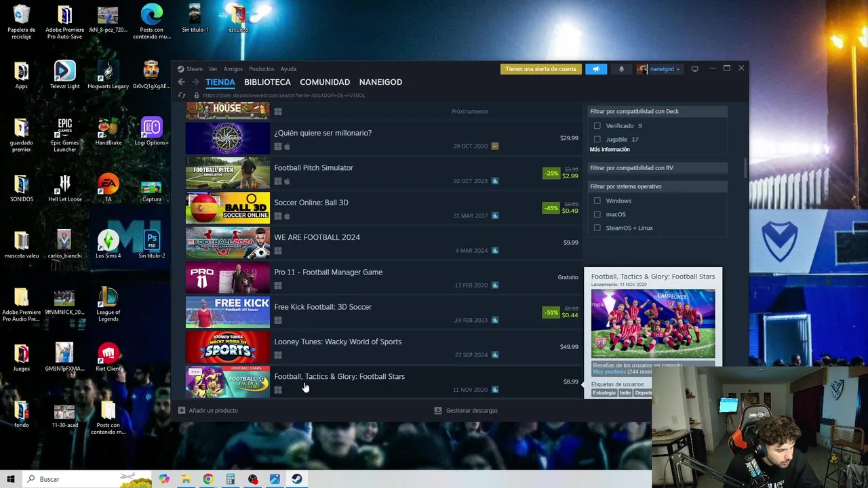This screenshot has width=868, height=488.
Task: Open Logi Options+ desktop icon
Action: (x=151, y=132)
